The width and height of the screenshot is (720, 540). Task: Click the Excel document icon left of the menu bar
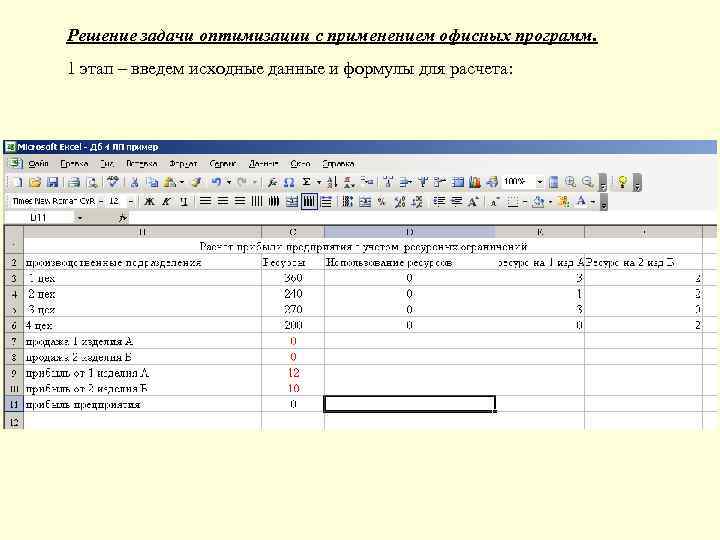(15, 163)
